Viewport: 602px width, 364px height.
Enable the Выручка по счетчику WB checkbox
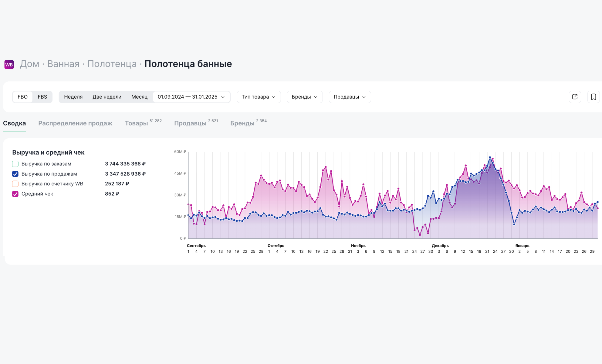pyautogui.click(x=15, y=184)
